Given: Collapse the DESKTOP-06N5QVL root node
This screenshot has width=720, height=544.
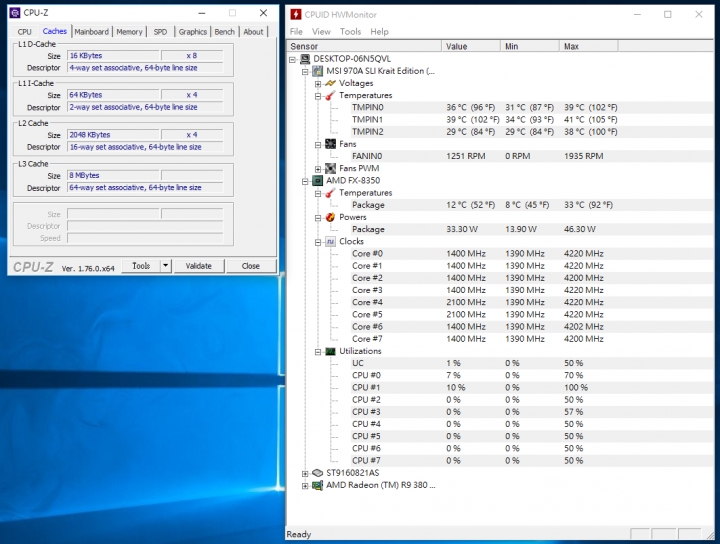Looking at the screenshot, I should point(292,59).
